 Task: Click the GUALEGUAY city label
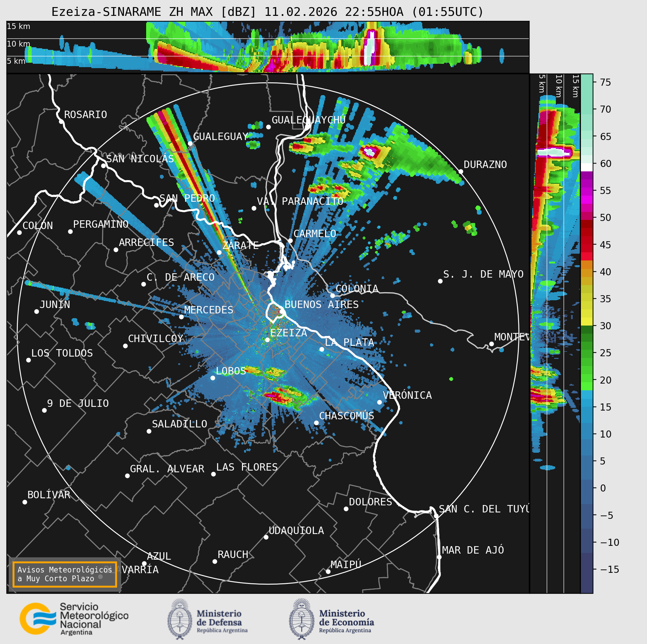(221, 137)
